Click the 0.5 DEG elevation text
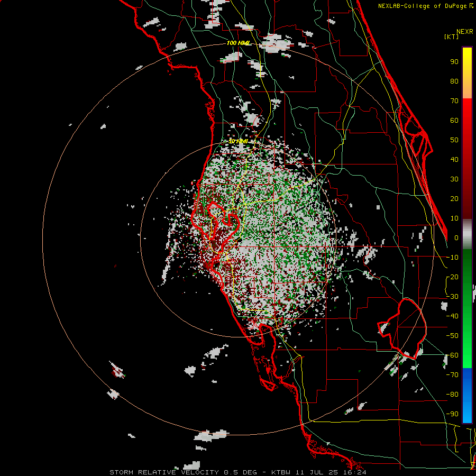The image size is (476, 476). coord(241,472)
